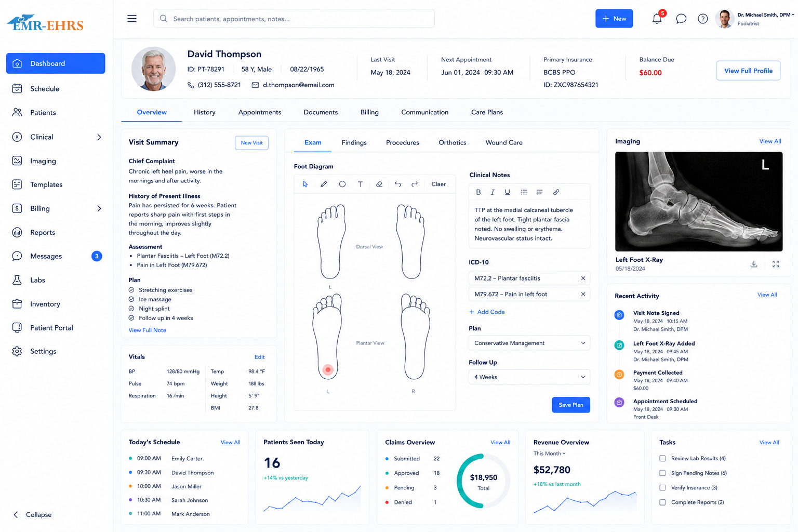
Task: Click View Full Profile button
Action: click(x=748, y=71)
